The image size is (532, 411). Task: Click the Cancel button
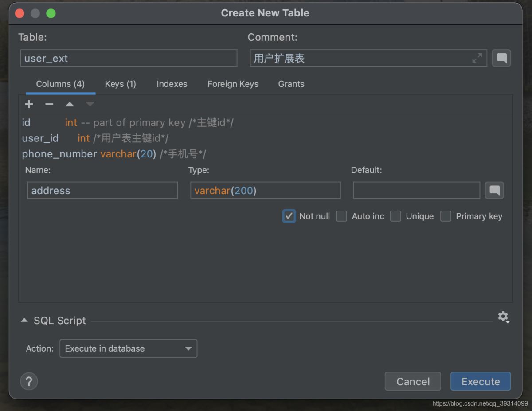413,381
